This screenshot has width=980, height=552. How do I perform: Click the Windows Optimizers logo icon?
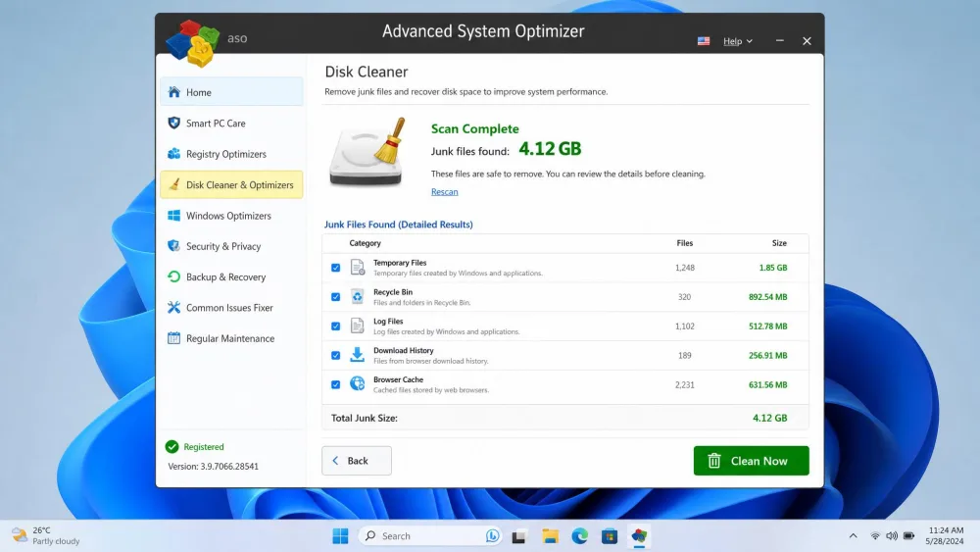point(173,216)
